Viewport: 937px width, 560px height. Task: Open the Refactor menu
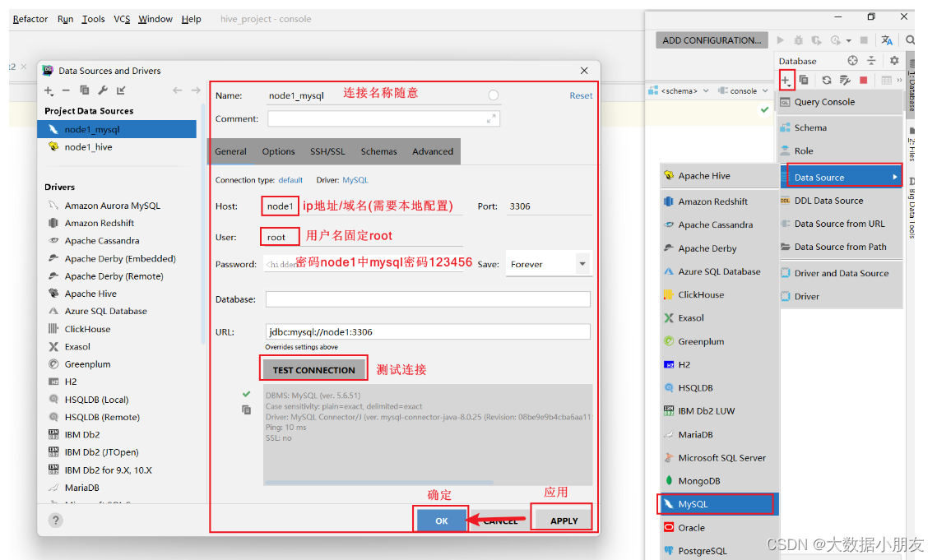coord(30,19)
